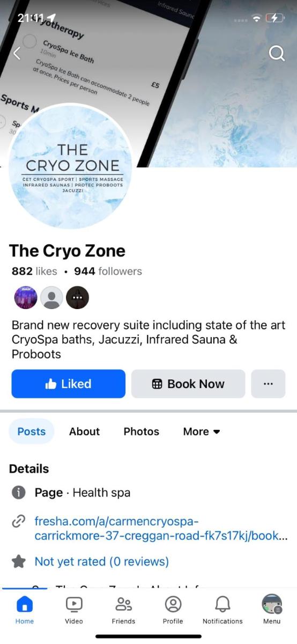Open the Menu avatar icon
297x644 pixels.
(x=272, y=604)
